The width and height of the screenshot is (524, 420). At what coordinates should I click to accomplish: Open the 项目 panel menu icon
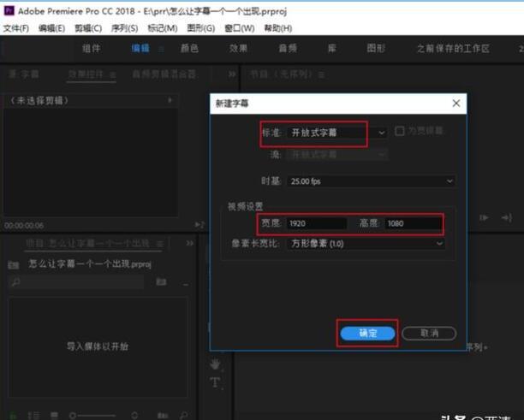click(x=160, y=244)
